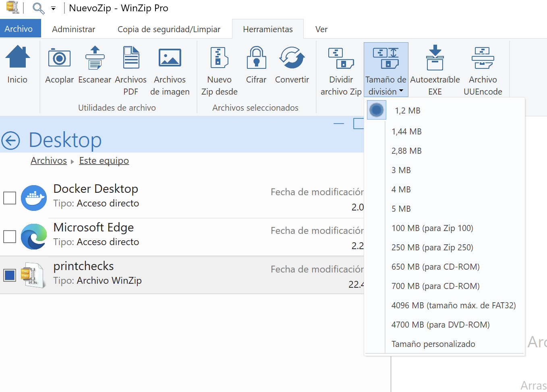Select the printchecks file name
Screen dimensions: 547x392
pos(84,266)
